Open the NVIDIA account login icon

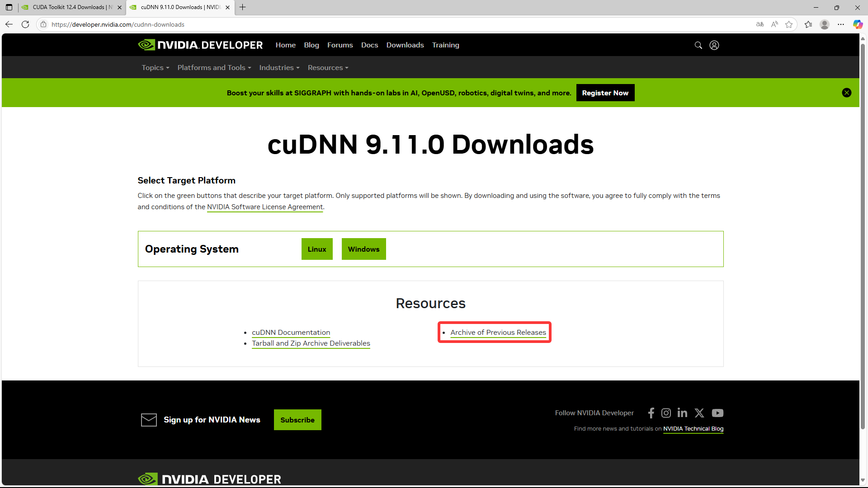coord(714,45)
